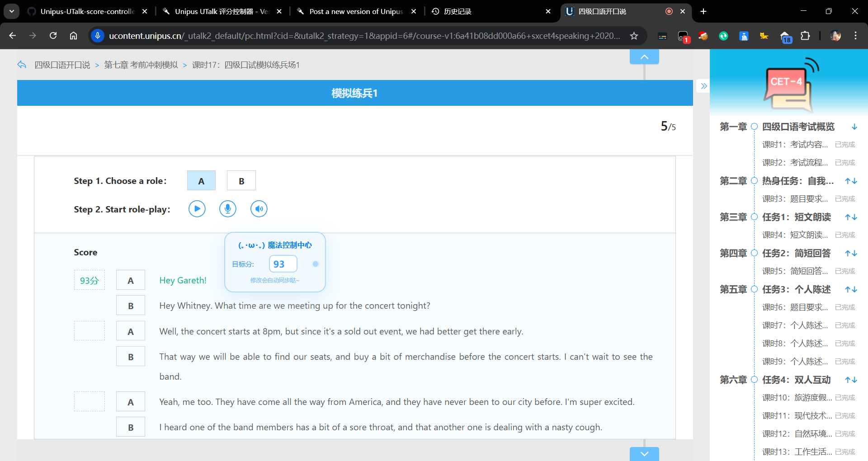Select role A

click(x=201, y=181)
